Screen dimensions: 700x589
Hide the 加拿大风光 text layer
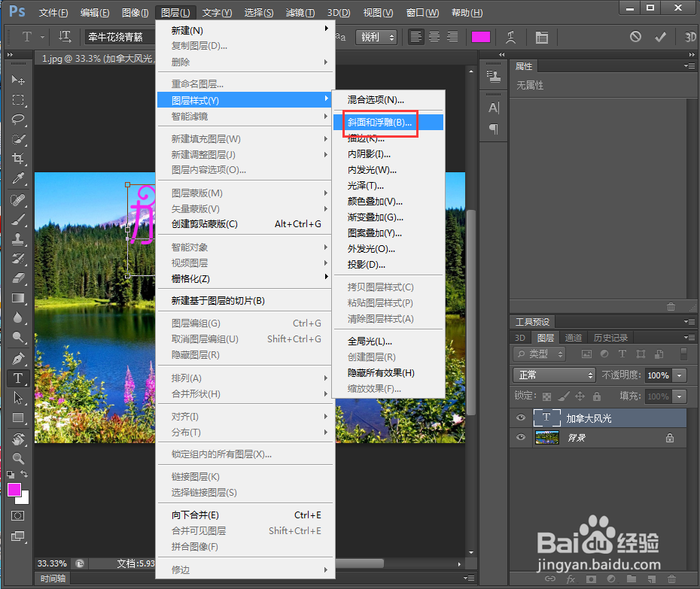(520, 417)
